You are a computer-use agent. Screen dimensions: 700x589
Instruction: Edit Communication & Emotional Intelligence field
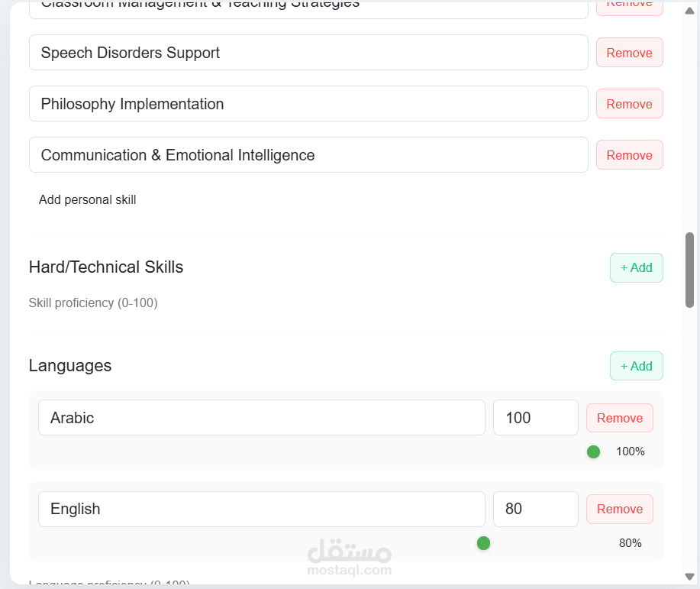[x=308, y=155]
